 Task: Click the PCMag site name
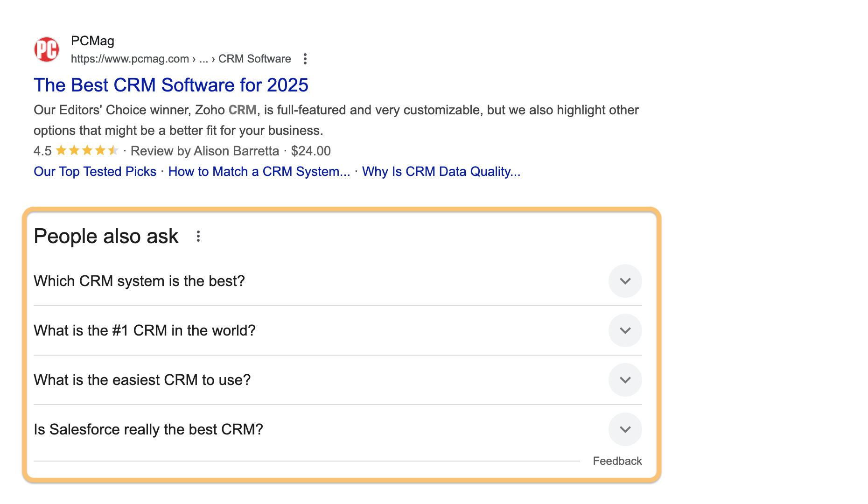(x=92, y=41)
